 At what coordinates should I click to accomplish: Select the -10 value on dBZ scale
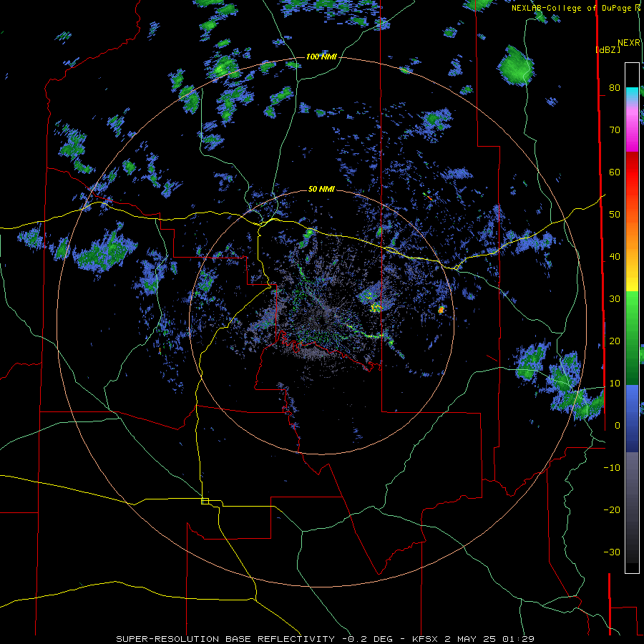pyautogui.click(x=612, y=467)
